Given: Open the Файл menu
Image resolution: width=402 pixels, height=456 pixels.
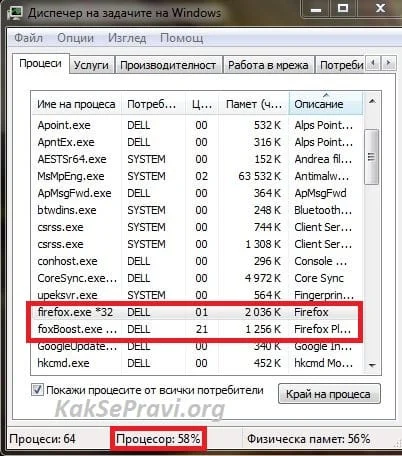Looking at the screenshot, I should tap(29, 38).
